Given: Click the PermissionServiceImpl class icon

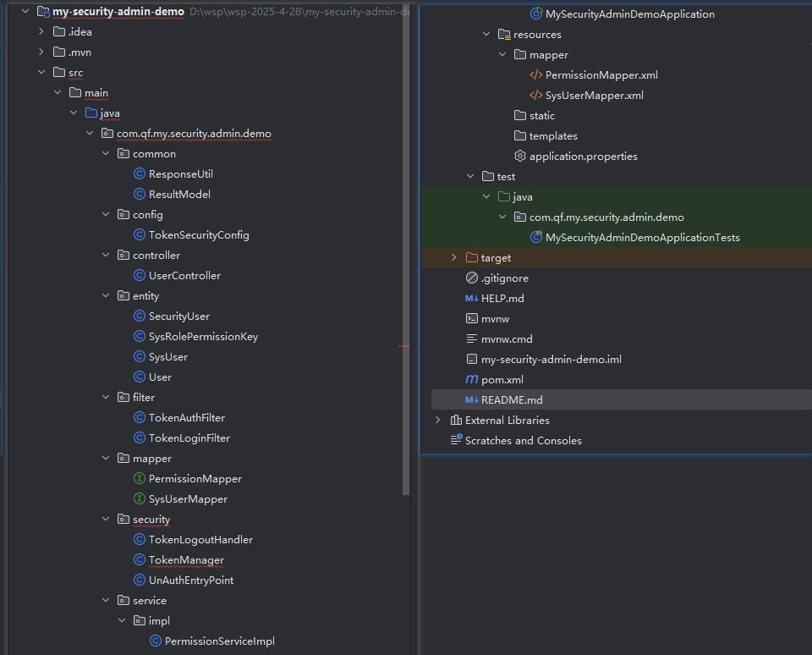Looking at the screenshot, I should 156,641.
